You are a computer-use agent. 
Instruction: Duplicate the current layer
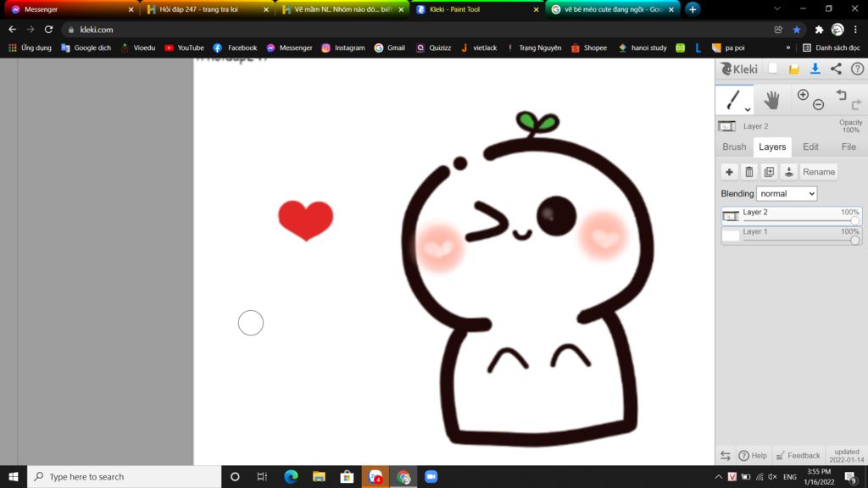coord(769,172)
